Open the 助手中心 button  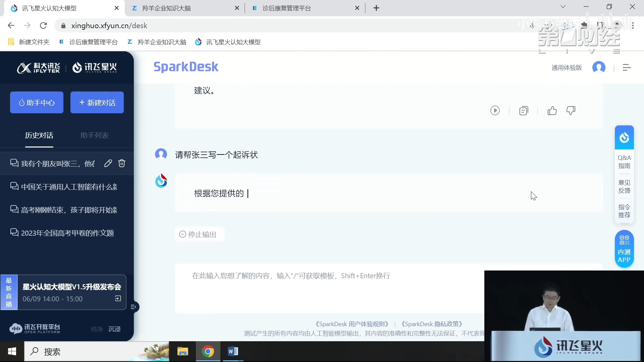37,103
